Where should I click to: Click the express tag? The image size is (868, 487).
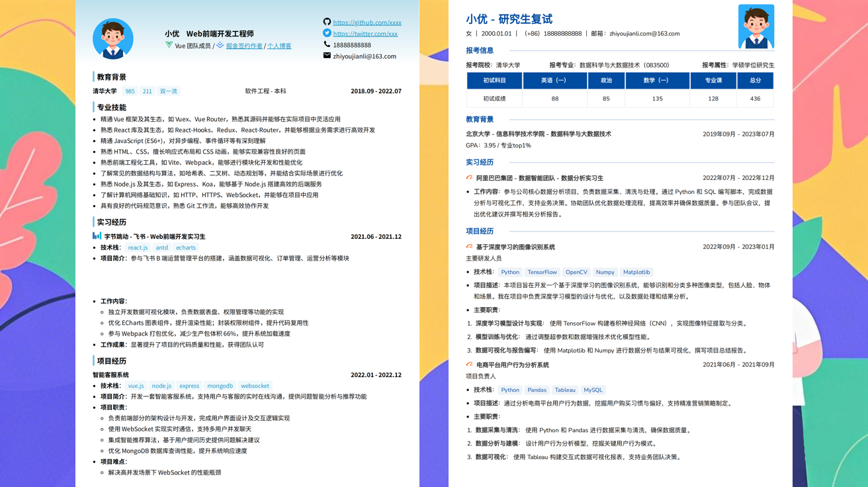click(189, 386)
